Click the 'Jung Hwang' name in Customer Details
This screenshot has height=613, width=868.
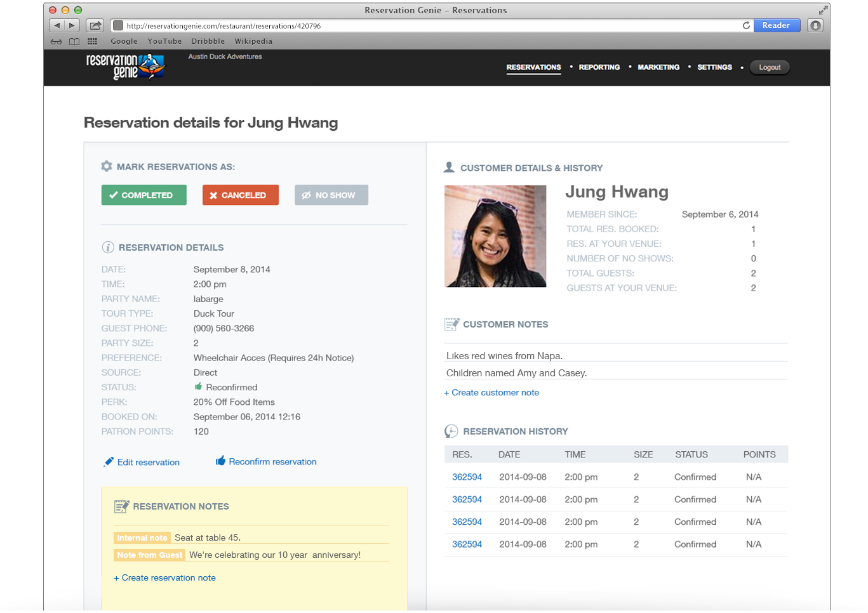(617, 192)
